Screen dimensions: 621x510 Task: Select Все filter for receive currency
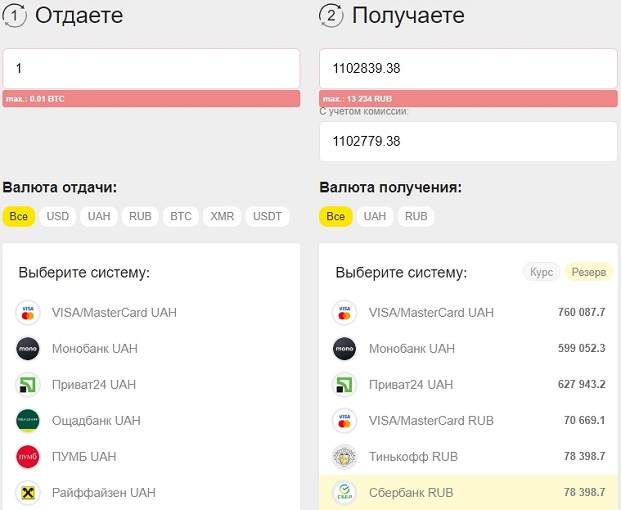point(335,216)
